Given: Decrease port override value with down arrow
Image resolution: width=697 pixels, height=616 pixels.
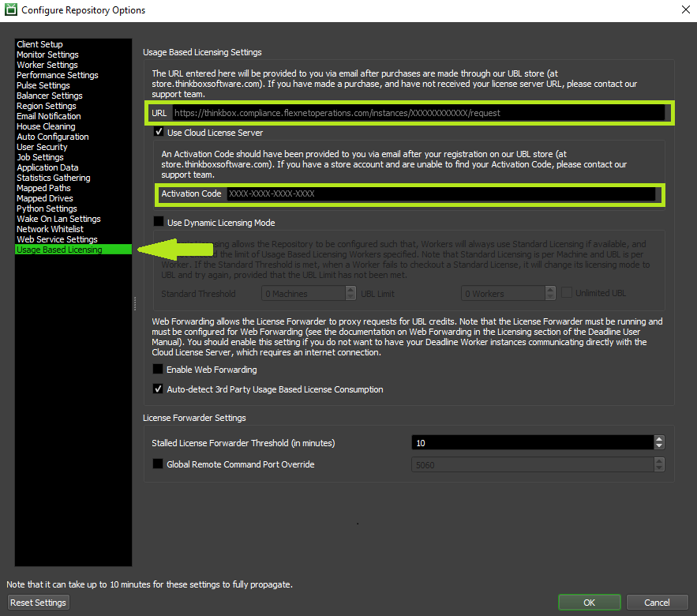Looking at the screenshot, I should 659,468.
